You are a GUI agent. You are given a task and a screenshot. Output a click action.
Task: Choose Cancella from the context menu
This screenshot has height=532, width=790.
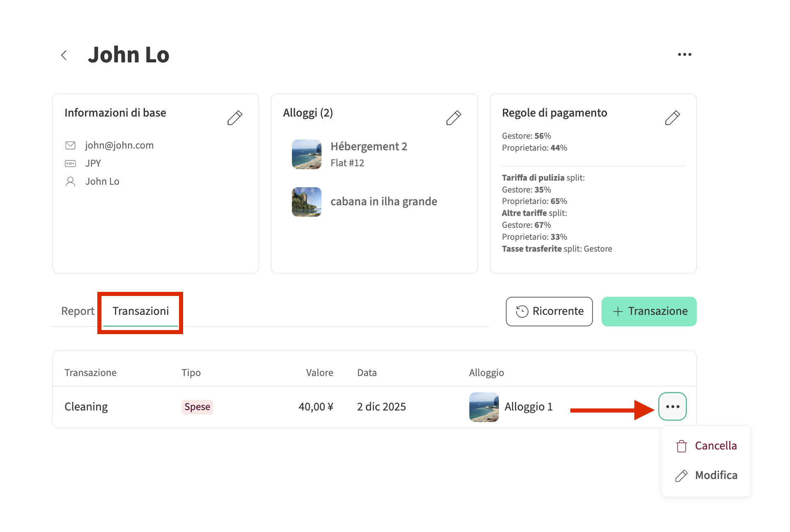pyautogui.click(x=716, y=446)
